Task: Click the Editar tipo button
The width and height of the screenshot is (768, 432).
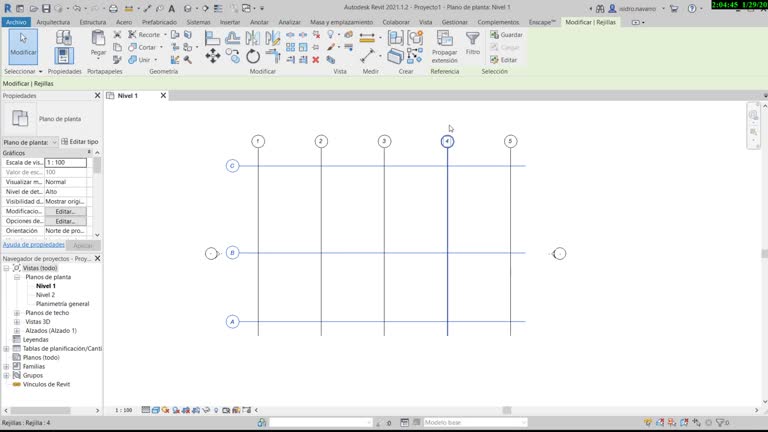Action: pyautogui.click(x=80, y=142)
